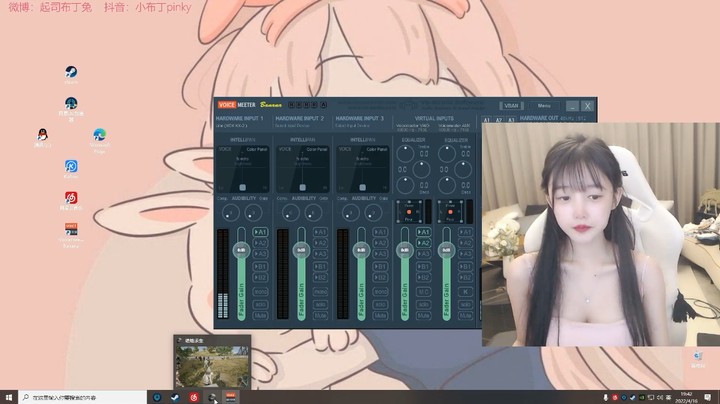Image resolution: width=720 pixels, height=404 pixels.
Task: Switch to the Voicemeeter taskbar button
Action: click(x=231, y=397)
